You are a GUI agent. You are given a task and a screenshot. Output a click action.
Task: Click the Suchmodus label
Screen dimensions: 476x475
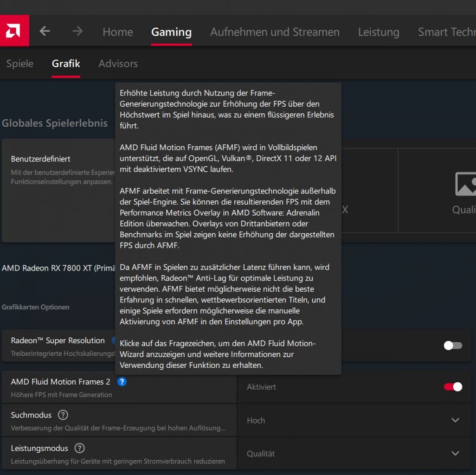tap(31, 415)
